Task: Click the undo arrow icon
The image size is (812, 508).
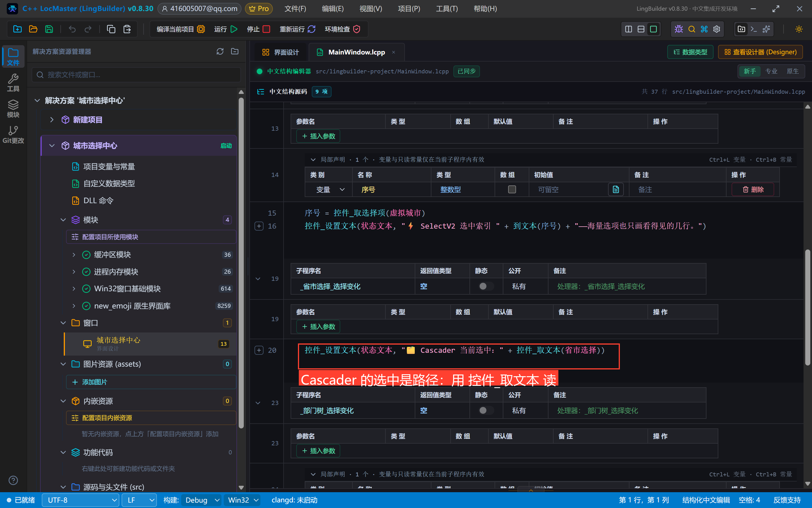Action: coord(72,29)
